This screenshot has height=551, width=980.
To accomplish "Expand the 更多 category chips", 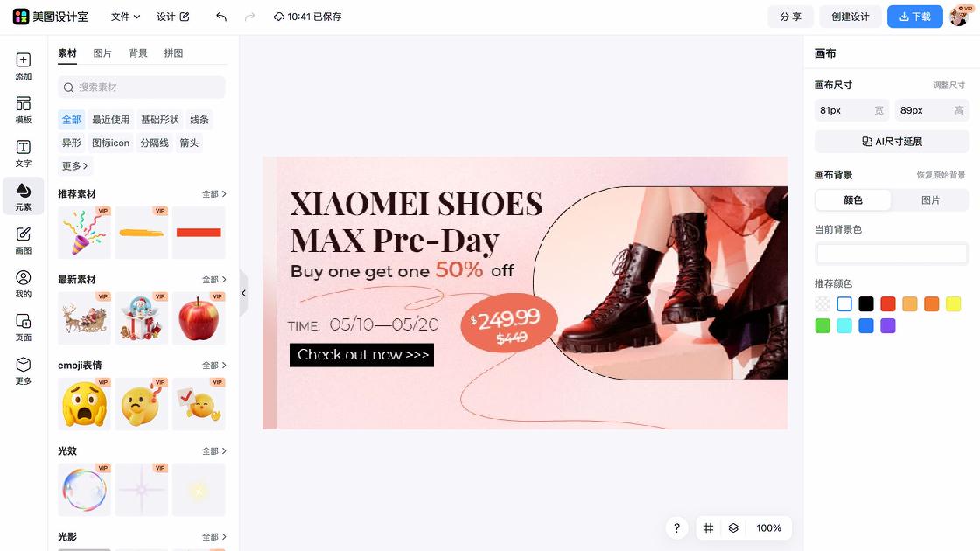I will [75, 165].
